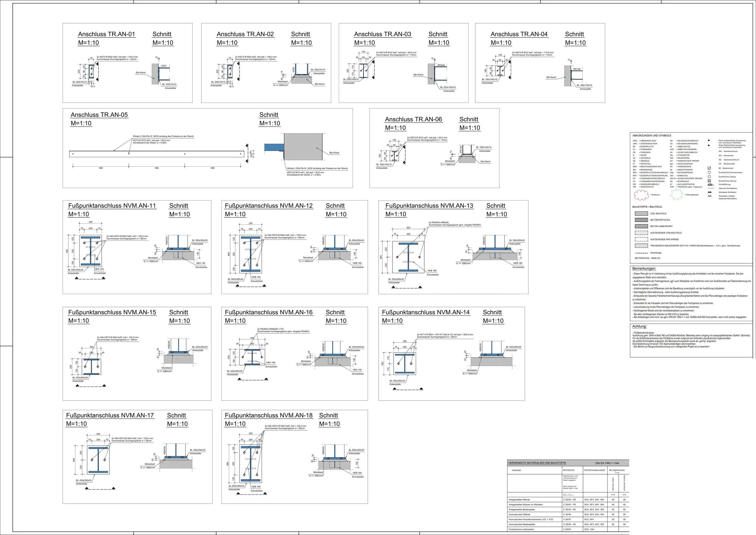756x535 pixels.
Task: Select the BETONFERTIGTEIL hatch sample
Action: [641, 220]
